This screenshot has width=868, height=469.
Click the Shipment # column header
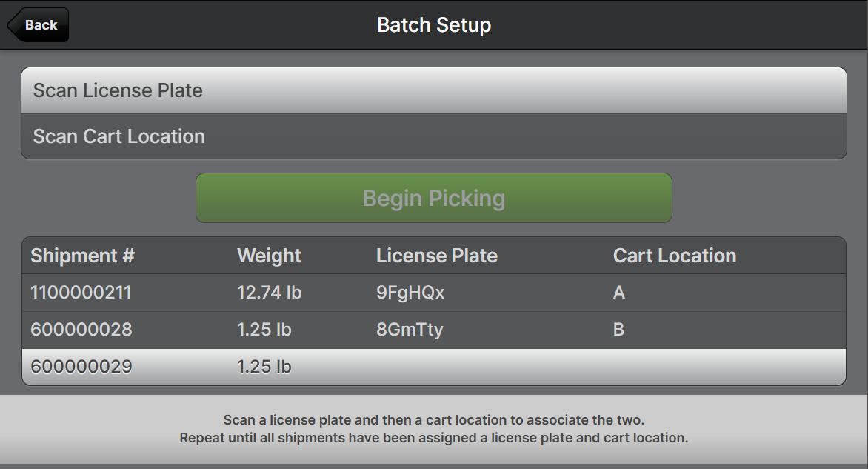[x=82, y=256]
